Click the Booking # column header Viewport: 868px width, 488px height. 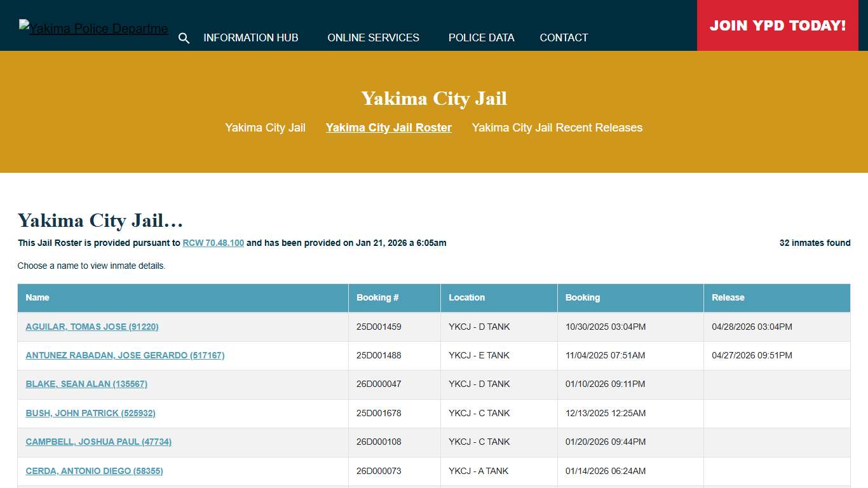[377, 297]
